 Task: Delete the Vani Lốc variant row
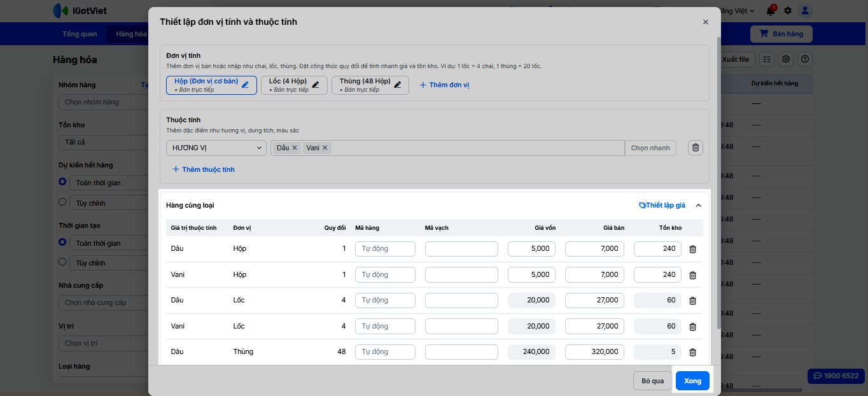[x=692, y=327]
